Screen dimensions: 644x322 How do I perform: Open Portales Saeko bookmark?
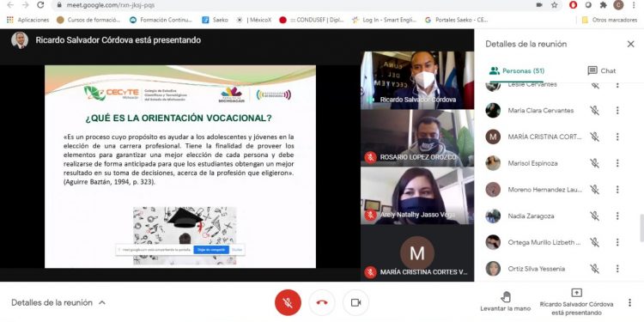pos(457,20)
